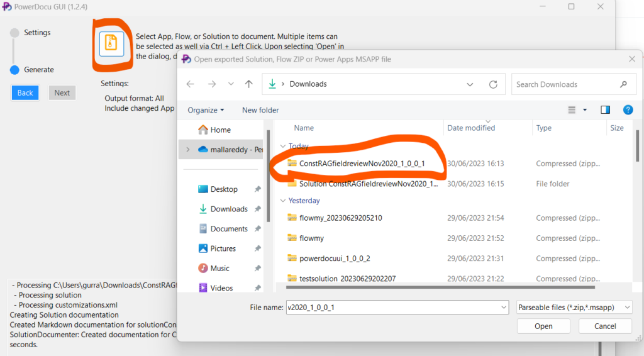This screenshot has height=356, width=644.
Task: Select the ConstRAGfieldreviewNov2020_1_0_0_1 zip file
Action: pos(362,164)
